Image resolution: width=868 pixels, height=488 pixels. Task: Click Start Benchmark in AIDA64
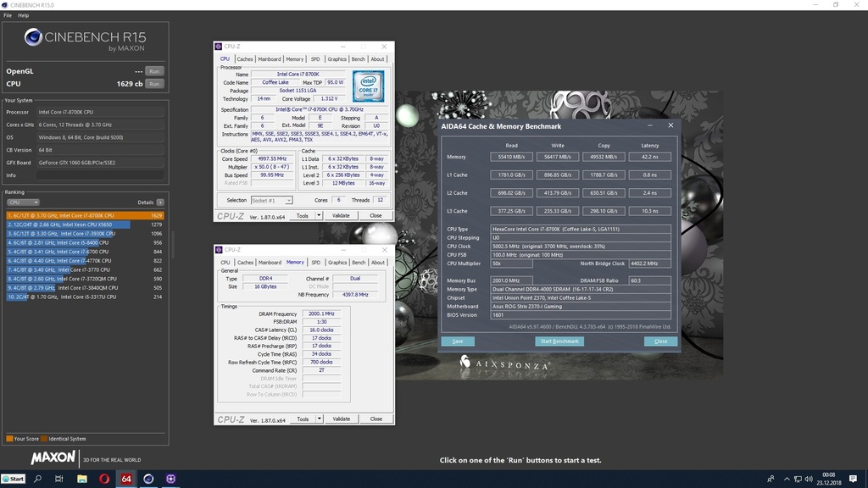click(x=559, y=341)
